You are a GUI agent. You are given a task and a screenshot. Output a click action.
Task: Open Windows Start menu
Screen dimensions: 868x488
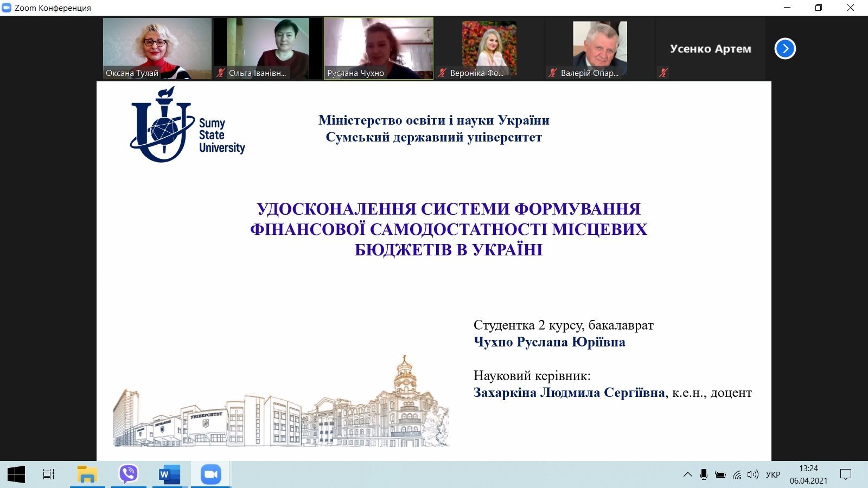pyautogui.click(x=16, y=474)
